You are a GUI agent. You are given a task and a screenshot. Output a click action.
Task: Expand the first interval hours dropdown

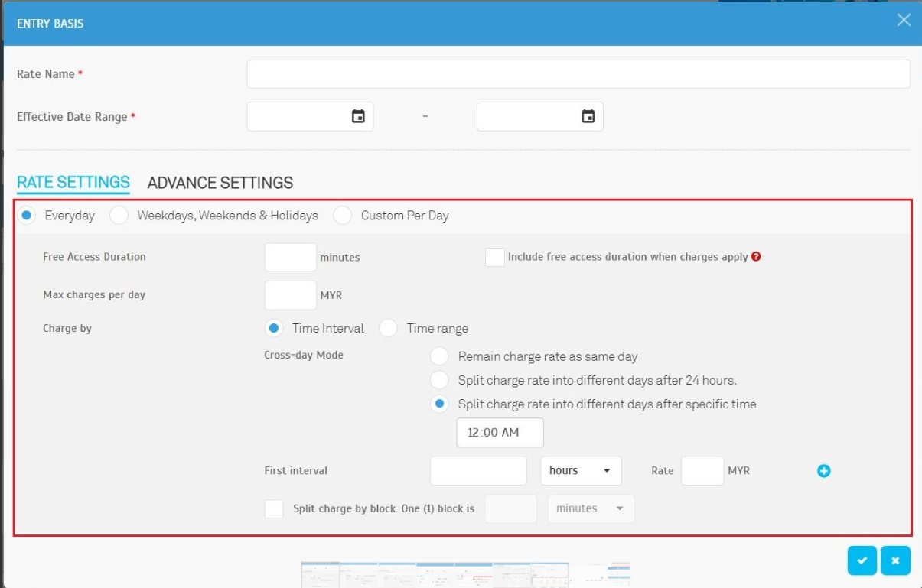click(581, 471)
